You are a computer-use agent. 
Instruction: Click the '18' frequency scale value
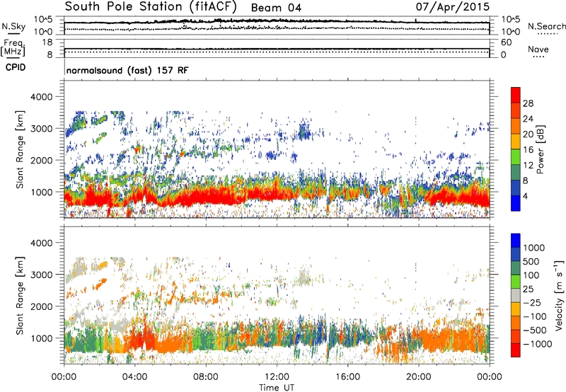click(x=47, y=42)
